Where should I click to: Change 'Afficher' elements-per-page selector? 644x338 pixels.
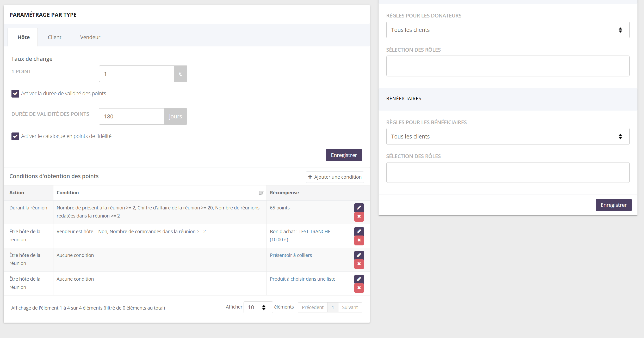[258, 307]
